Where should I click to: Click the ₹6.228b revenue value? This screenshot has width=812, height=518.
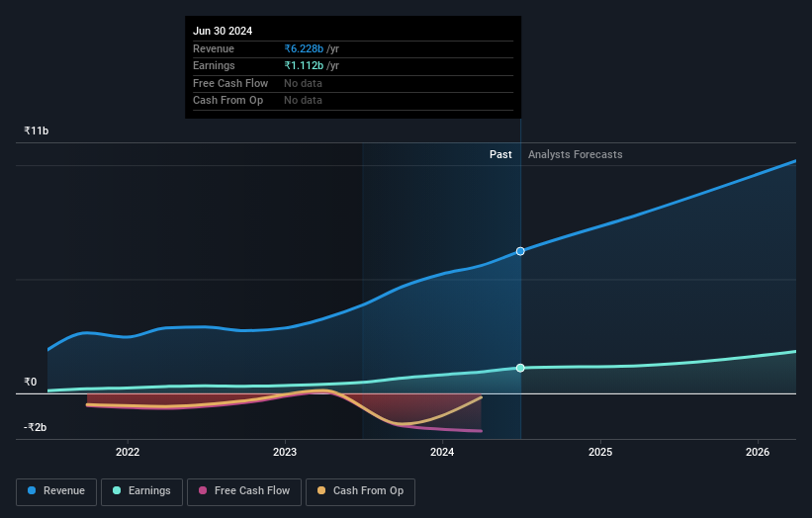(x=304, y=48)
